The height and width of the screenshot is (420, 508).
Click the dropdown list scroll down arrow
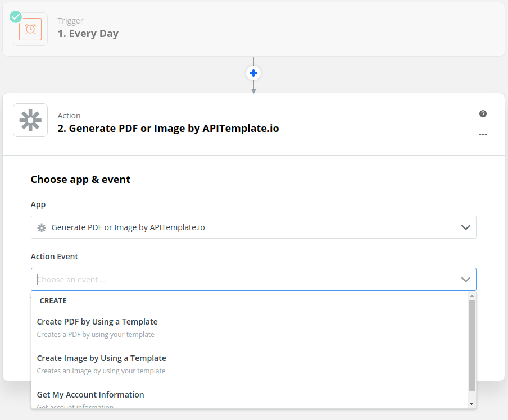(471, 404)
